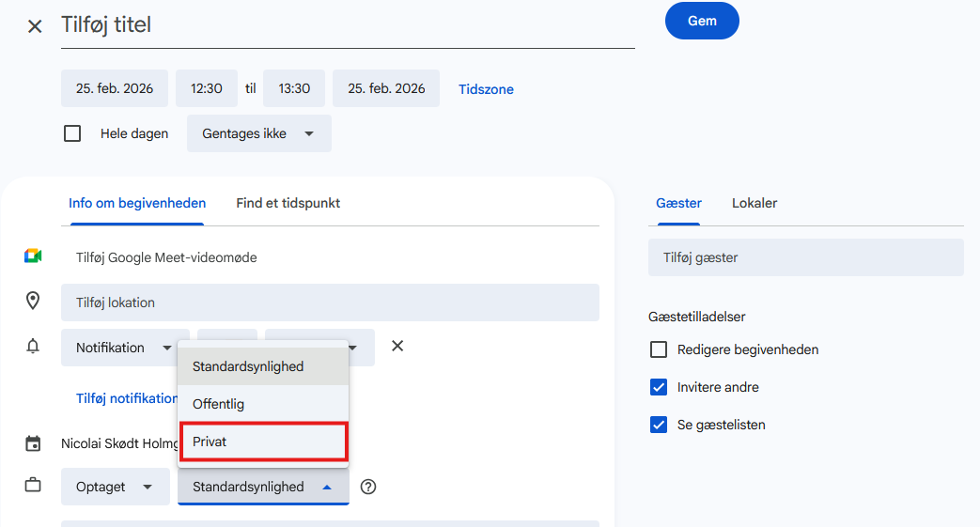
Task: Close the event editor with the X icon
Action: click(x=35, y=26)
